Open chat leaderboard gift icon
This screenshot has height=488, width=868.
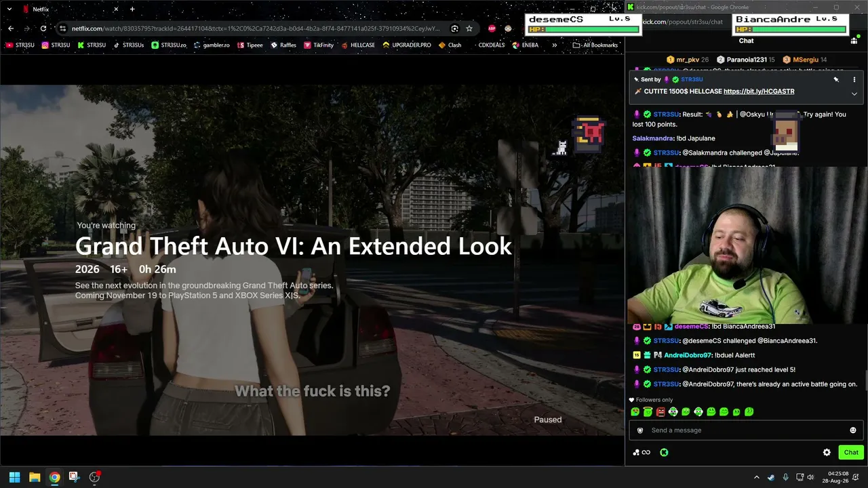click(854, 41)
